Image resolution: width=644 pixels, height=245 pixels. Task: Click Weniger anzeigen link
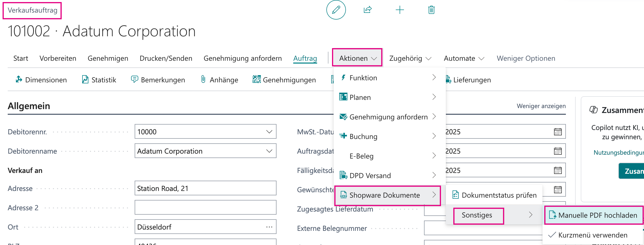(541, 106)
